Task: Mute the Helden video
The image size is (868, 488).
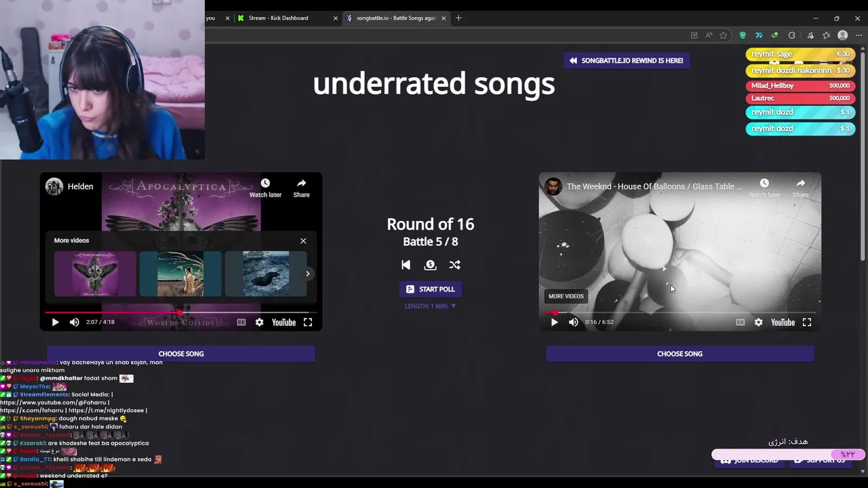Action: tap(75, 323)
